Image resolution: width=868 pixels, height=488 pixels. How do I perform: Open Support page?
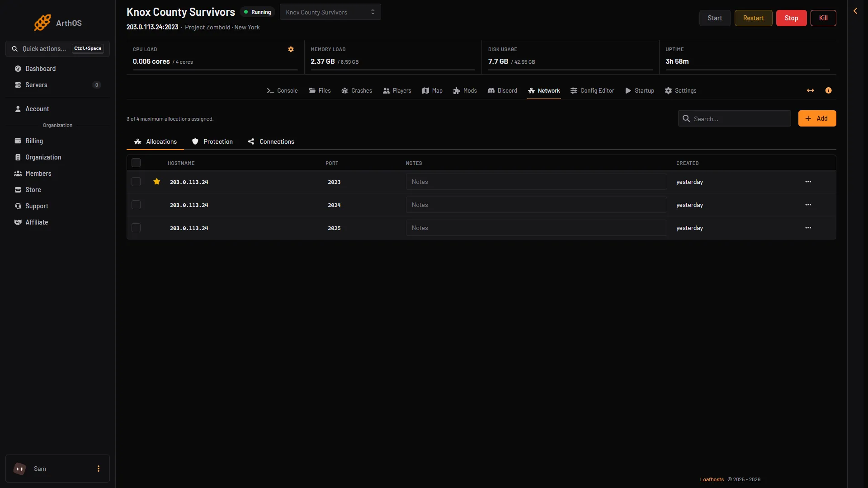[57, 206]
